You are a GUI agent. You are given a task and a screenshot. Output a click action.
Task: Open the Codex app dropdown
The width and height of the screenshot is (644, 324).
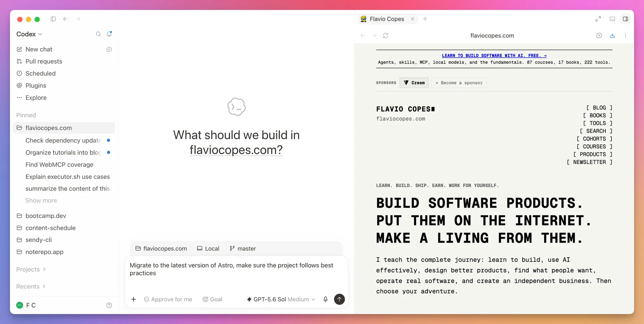tap(29, 34)
